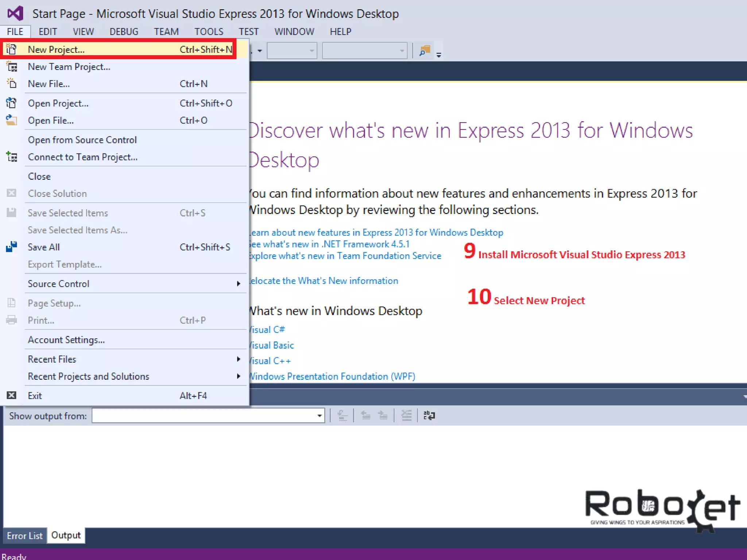Click Go to Next Message icon
747x560 pixels.
click(383, 415)
